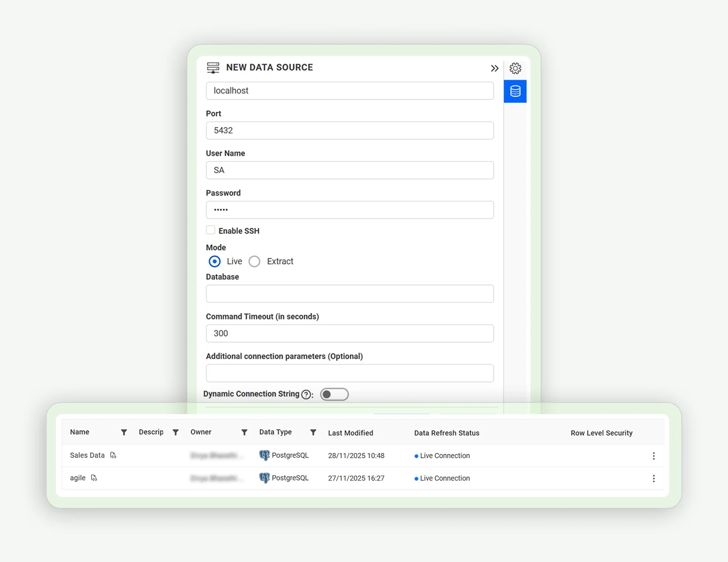Click the file icon next to agile

[94, 478]
